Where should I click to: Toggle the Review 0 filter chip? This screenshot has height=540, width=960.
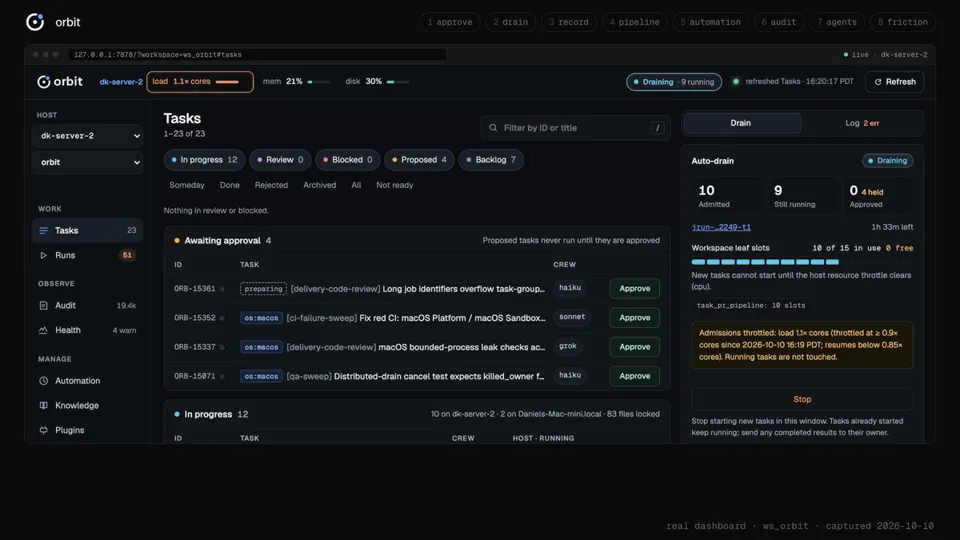tap(280, 160)
